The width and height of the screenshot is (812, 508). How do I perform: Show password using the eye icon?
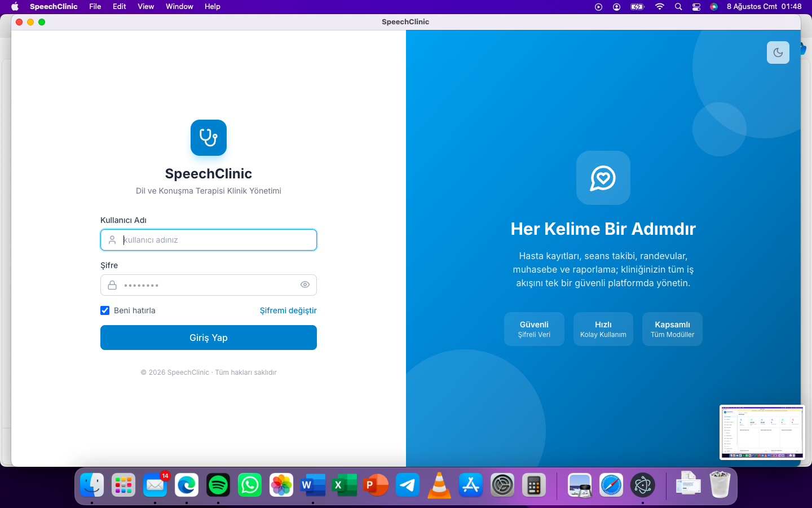click(x=305, y=285)
